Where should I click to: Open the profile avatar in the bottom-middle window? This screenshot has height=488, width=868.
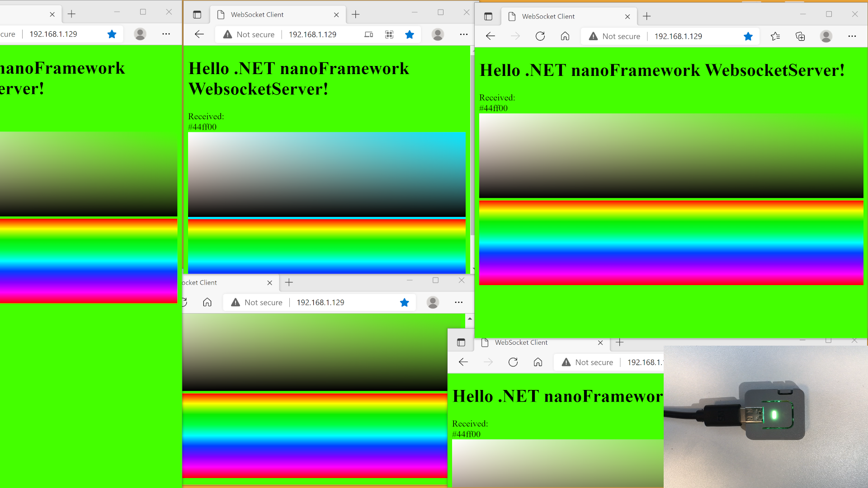433,302
